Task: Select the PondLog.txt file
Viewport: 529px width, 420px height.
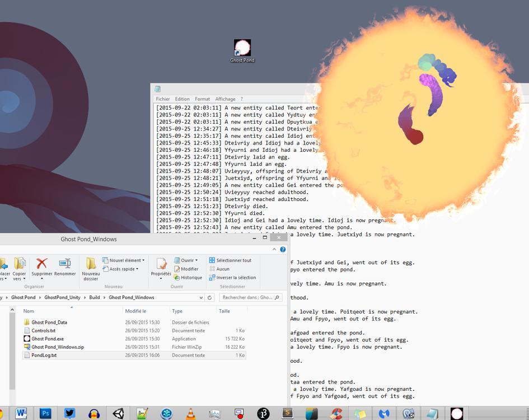Action: (44, 355)
